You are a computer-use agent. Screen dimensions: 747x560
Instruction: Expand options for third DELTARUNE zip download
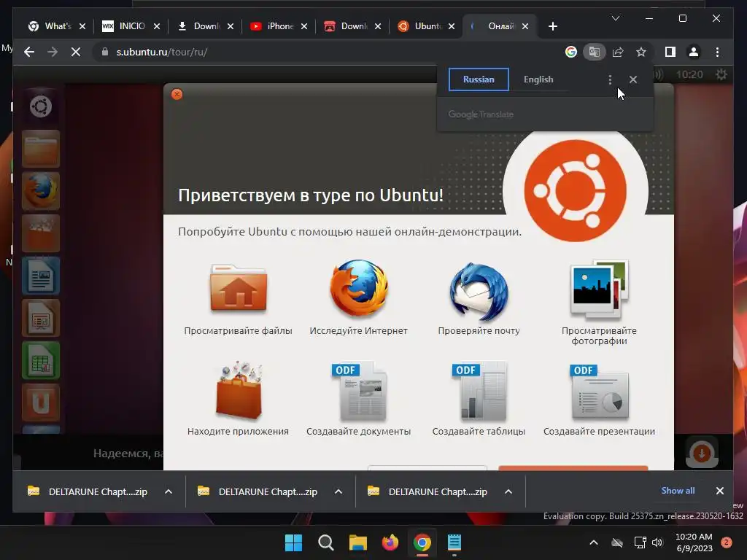point(508,491)
